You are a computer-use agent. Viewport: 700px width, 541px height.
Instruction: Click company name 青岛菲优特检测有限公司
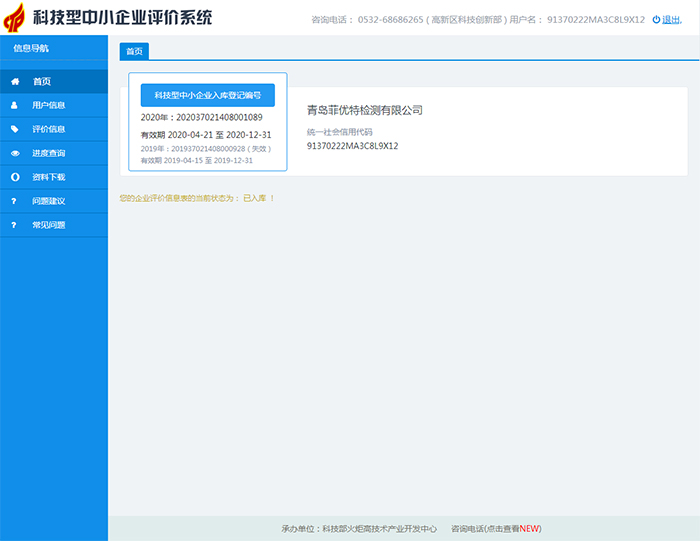(x=365, y=110)
